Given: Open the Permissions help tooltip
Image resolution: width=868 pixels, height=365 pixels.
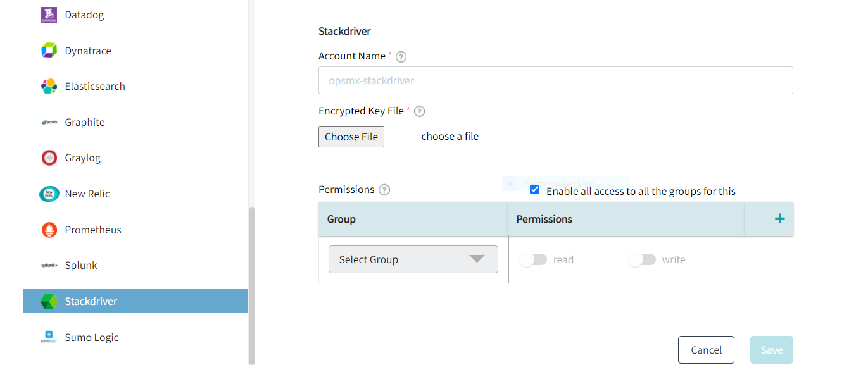Looking at the screenshot, I should 384,189.
